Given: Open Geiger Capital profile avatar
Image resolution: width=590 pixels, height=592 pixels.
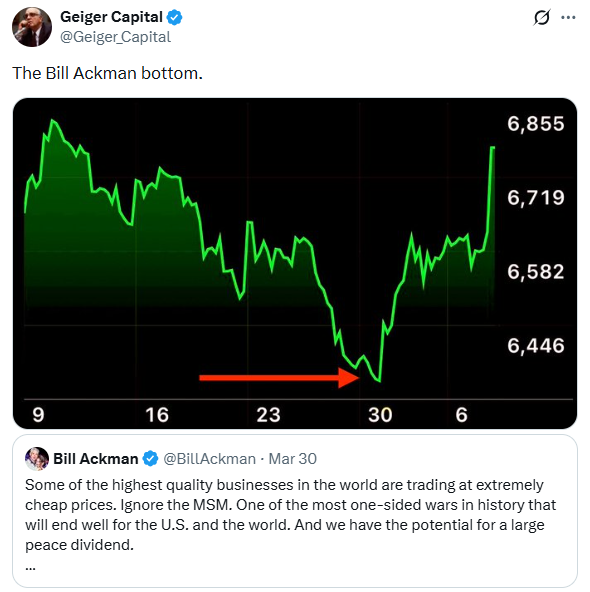Looking at the screenshot, I should tap(32, 27).
